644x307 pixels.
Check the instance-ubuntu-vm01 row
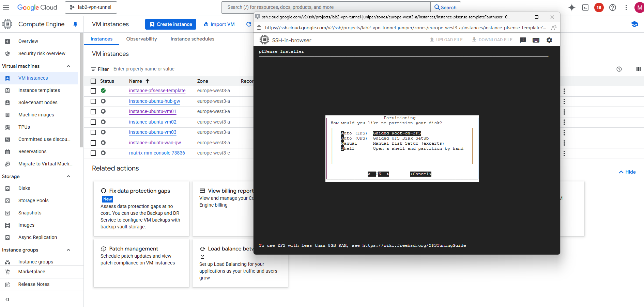tap(93, 112)
